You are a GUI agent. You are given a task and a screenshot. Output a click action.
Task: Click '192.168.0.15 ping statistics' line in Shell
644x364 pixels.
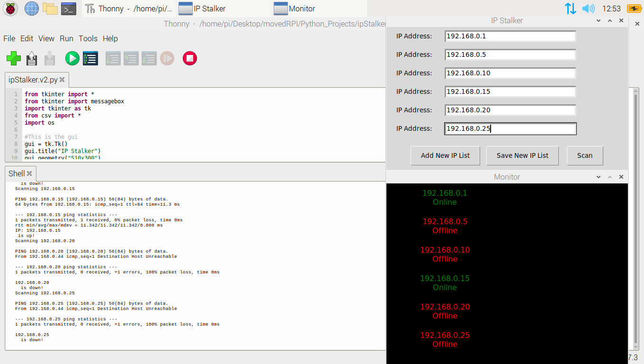66,215
